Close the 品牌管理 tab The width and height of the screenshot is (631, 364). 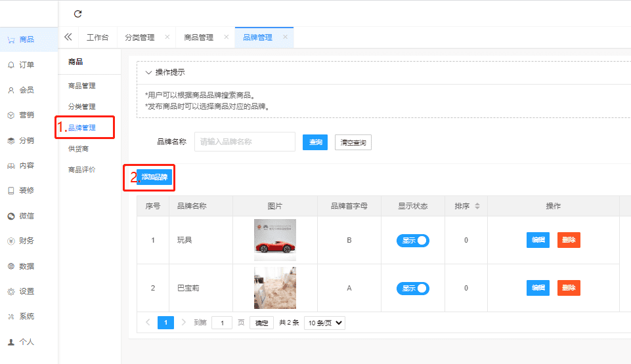pyautogui.click(x=285, y=37)
